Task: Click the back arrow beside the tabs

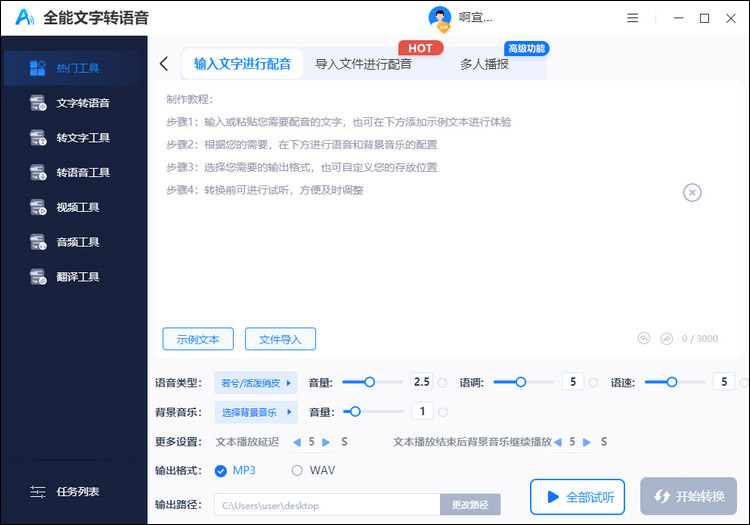Action: tap(164, 64)
